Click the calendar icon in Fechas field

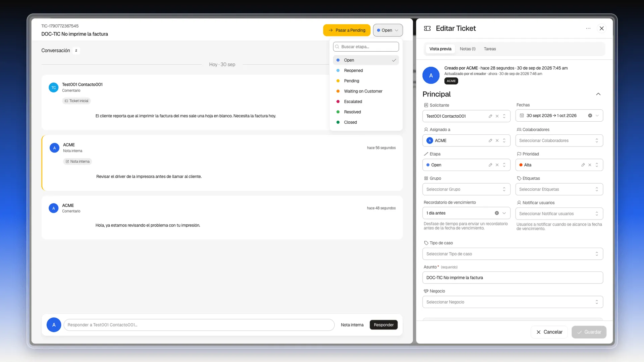522,116
